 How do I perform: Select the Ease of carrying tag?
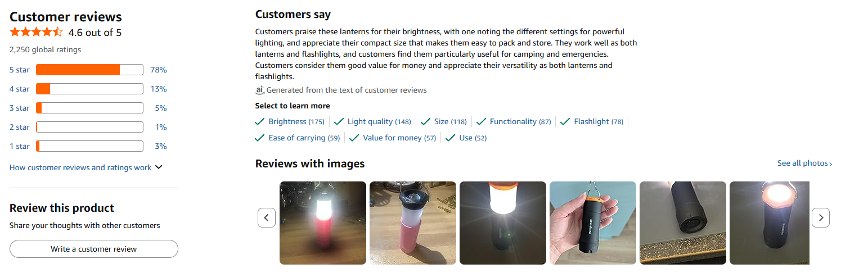[304, 138]
